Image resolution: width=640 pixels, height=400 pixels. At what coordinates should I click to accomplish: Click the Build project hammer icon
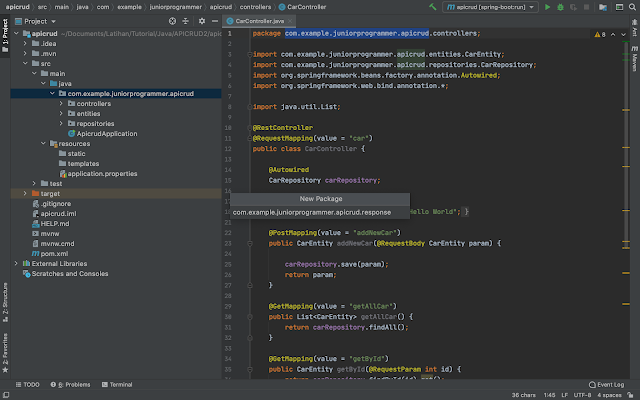(x=433, y=7)
